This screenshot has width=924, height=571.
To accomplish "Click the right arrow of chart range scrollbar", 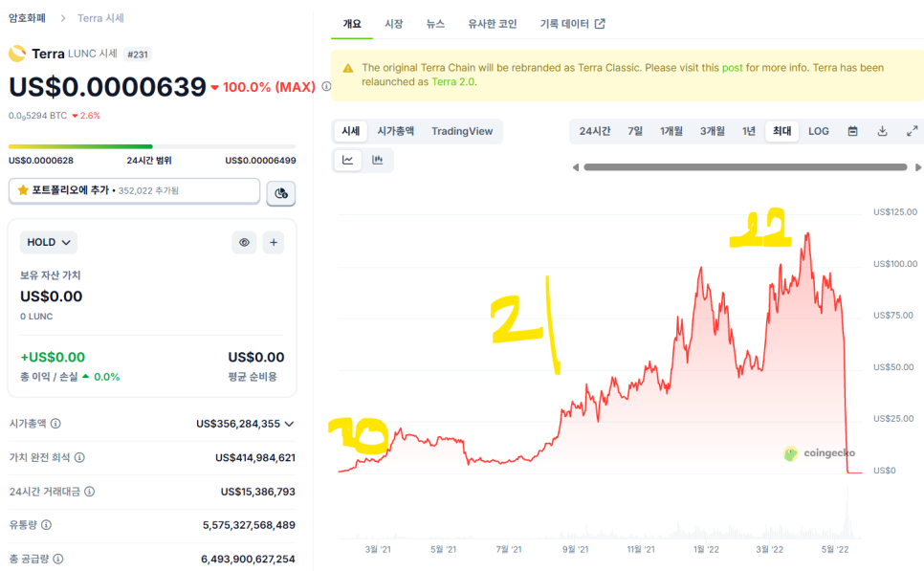I will coord(917,167).
